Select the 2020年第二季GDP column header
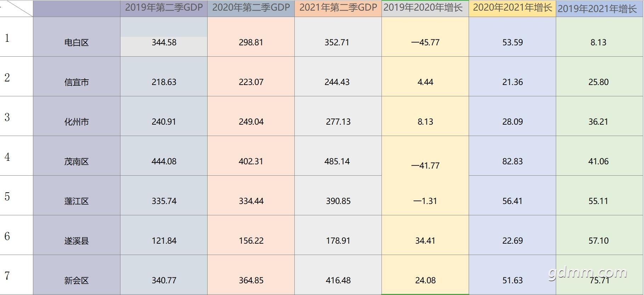 251,8
